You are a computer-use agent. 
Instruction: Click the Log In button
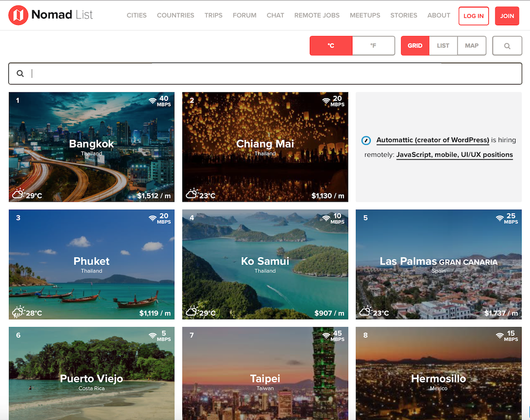click(x=473, y=16)
